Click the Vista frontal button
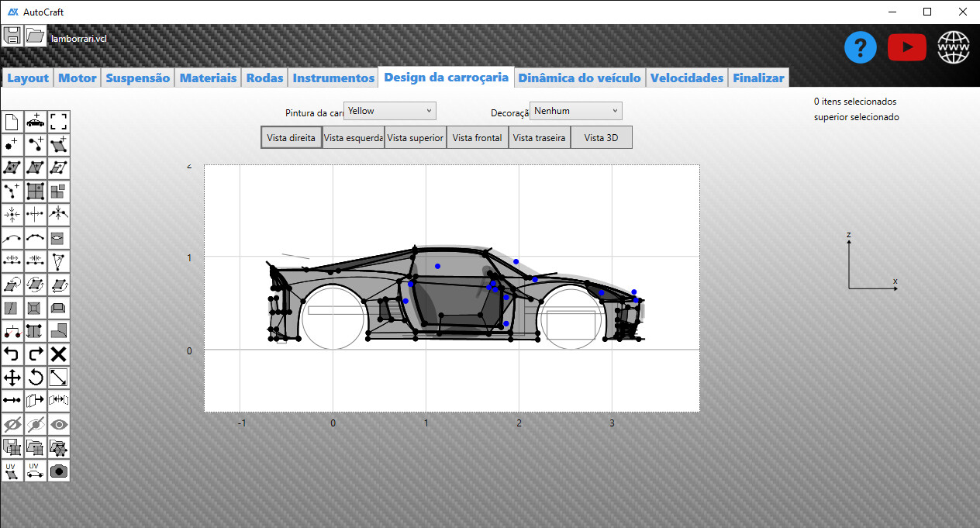The width and height of the screenshot is (980, 528). 477,138
